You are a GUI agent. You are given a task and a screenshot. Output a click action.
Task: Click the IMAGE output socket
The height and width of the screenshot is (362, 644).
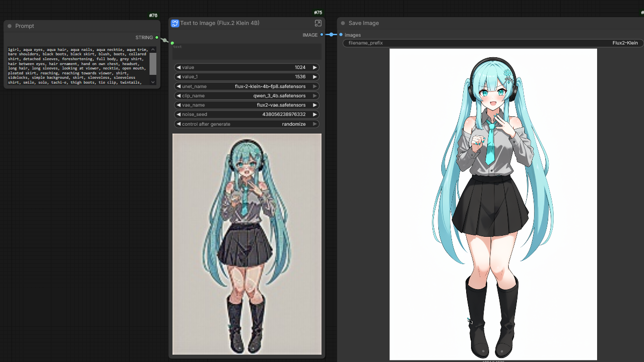click(x=322, y=35)
